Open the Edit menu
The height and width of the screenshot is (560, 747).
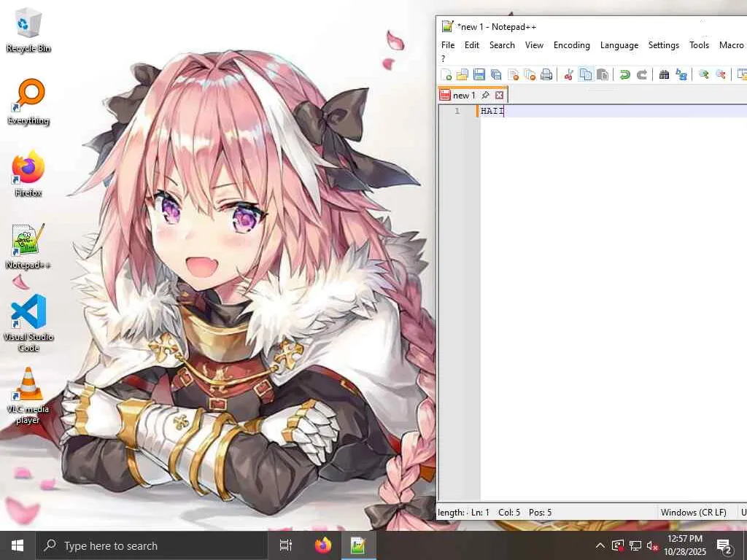472,44
